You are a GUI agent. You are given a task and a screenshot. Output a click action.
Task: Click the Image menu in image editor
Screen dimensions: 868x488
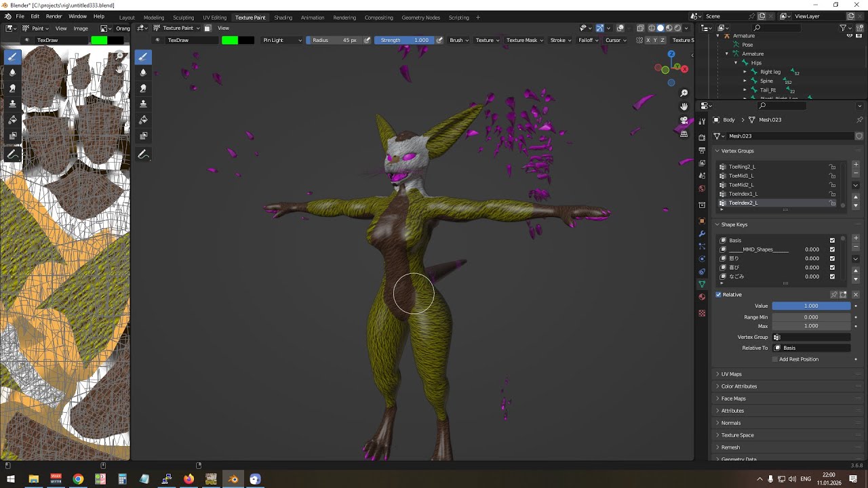(81, 28)
